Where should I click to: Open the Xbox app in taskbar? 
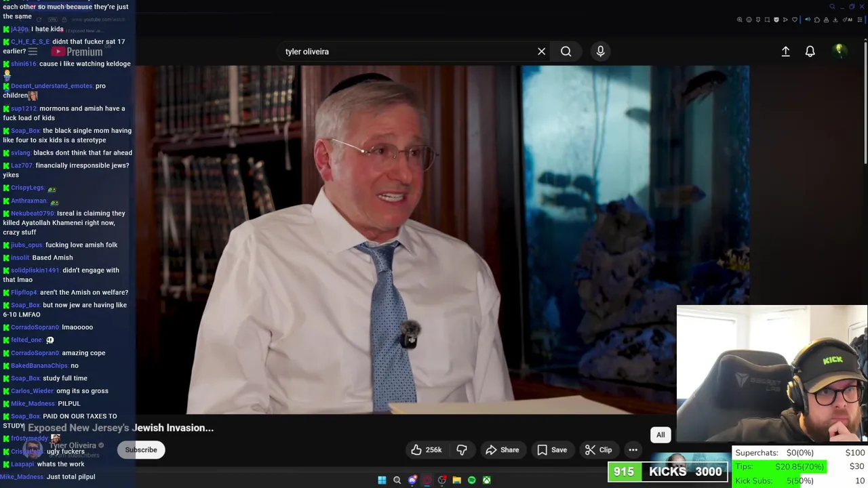[x=486, y=480]
